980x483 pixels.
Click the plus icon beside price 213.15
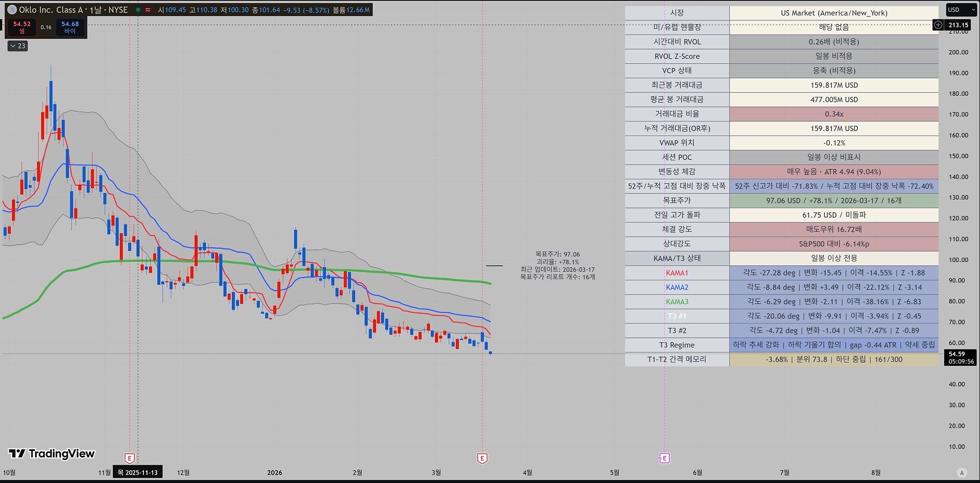click(x=938, y=24)
